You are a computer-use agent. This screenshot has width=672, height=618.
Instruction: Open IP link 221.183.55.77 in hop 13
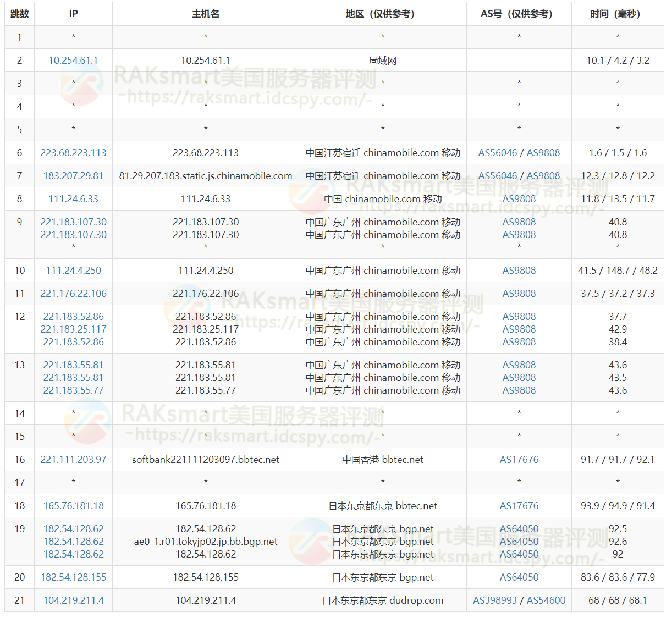click(x=73, y=390)
